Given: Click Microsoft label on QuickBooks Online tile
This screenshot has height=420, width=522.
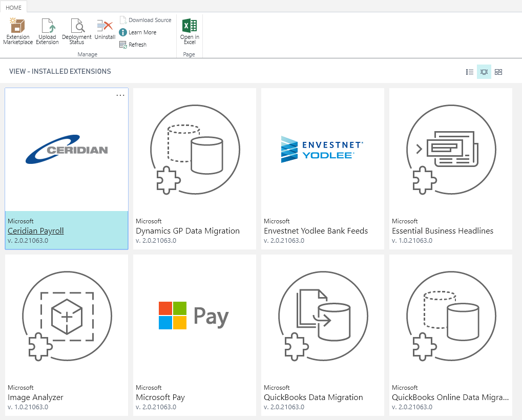Looking at the screenshot, I should 405,387.
